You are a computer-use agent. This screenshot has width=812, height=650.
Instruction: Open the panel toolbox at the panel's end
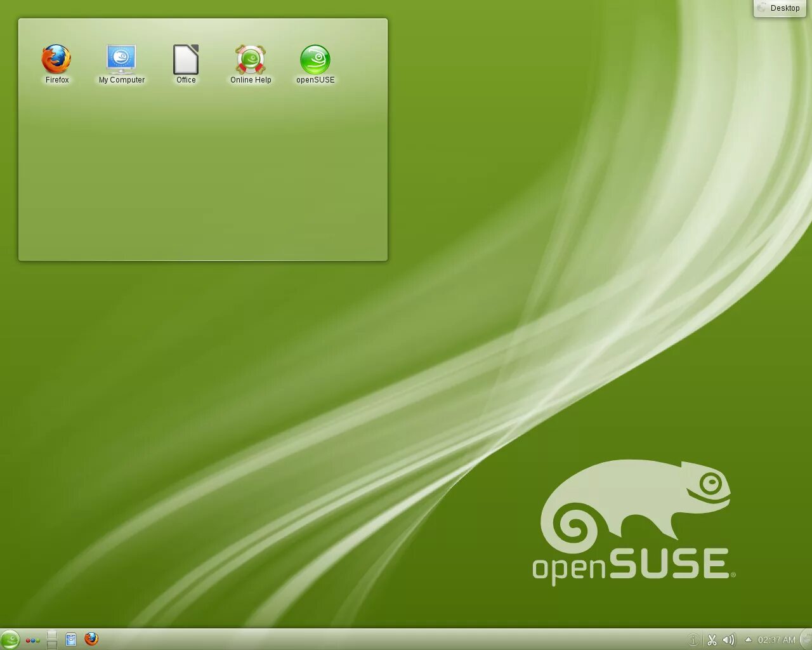806,640
